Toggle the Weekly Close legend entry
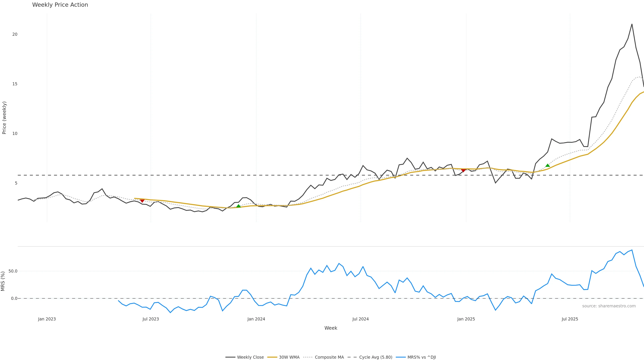644x362 pixels. [250, 357]
